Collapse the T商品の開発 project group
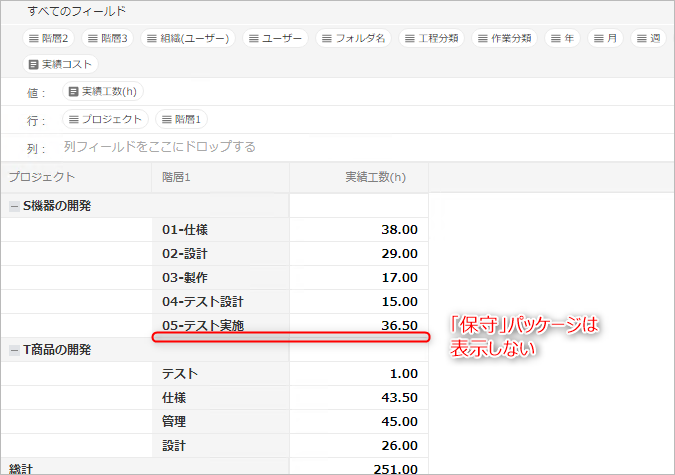Viewport: 675px width, 475px height. [x=13, y=350]
